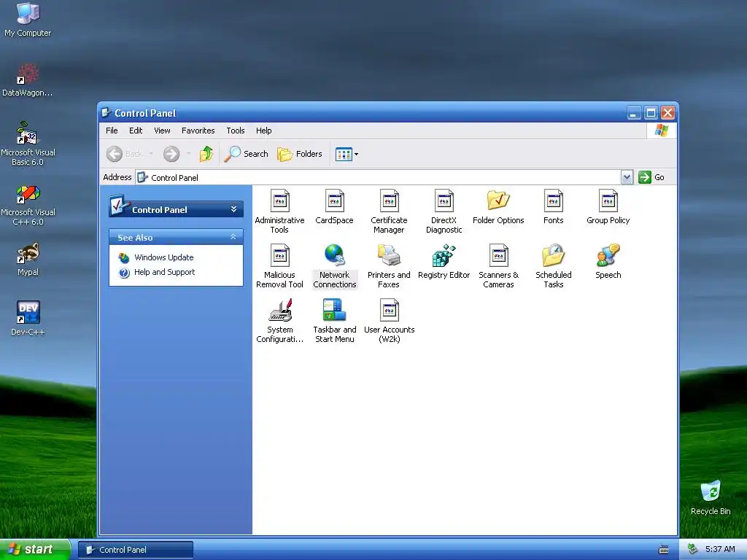Select the Dev-C++ desktop shortcut
Screen dimensions: 747x560
28,319
